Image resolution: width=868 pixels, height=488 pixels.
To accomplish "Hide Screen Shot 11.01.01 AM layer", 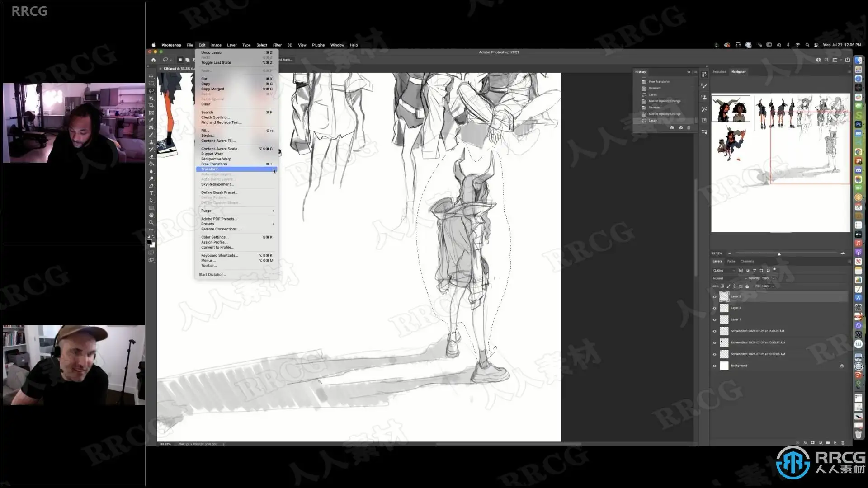I will click(x=715, y=331).
